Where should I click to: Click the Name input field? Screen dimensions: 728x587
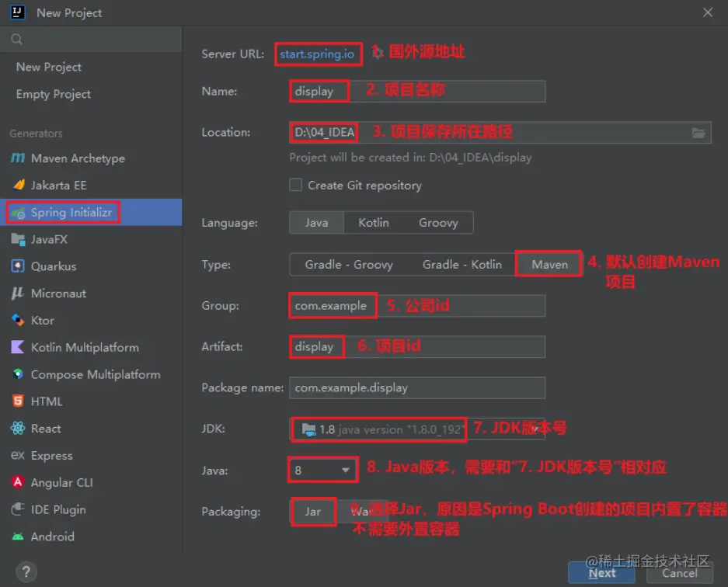417,92
